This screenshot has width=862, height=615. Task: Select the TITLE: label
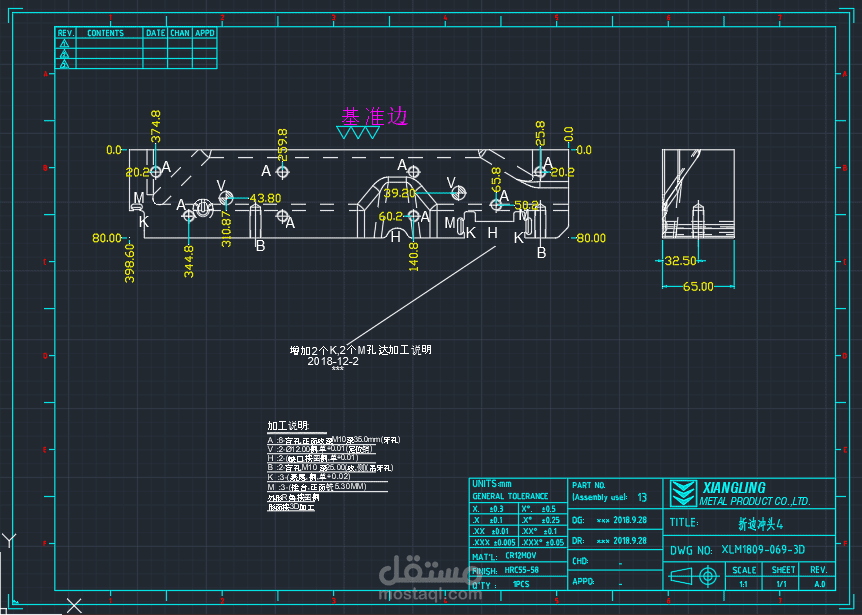(x=684, y=523)
